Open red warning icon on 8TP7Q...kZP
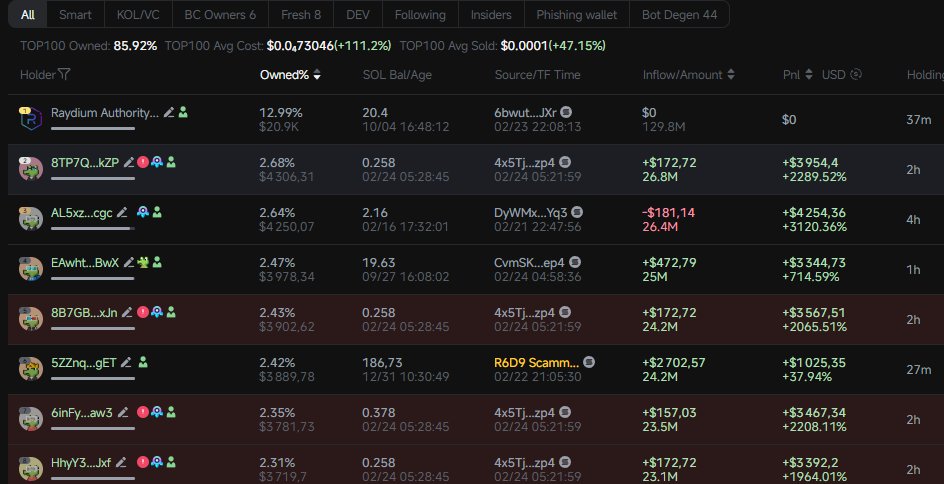This screenshot has width=944, height=484. [x=143, y=162]
